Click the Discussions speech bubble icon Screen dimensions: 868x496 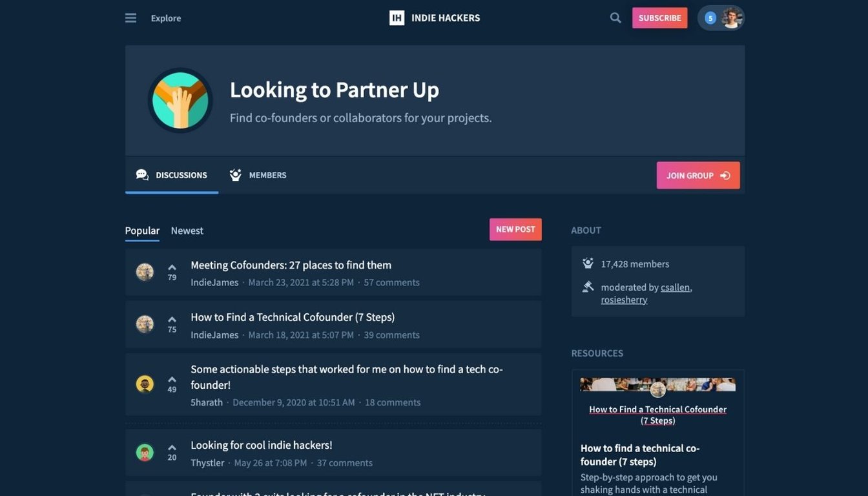(142, 175)
